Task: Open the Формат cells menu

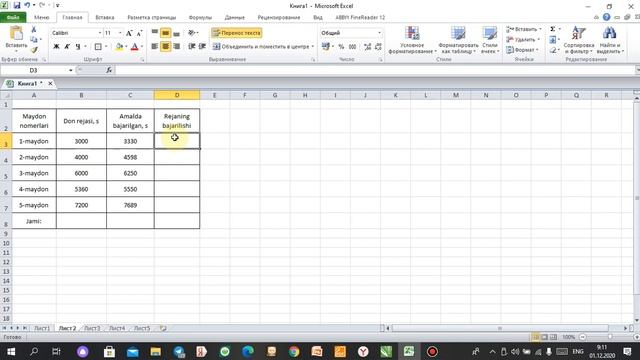Action: [x=522, y=50]
